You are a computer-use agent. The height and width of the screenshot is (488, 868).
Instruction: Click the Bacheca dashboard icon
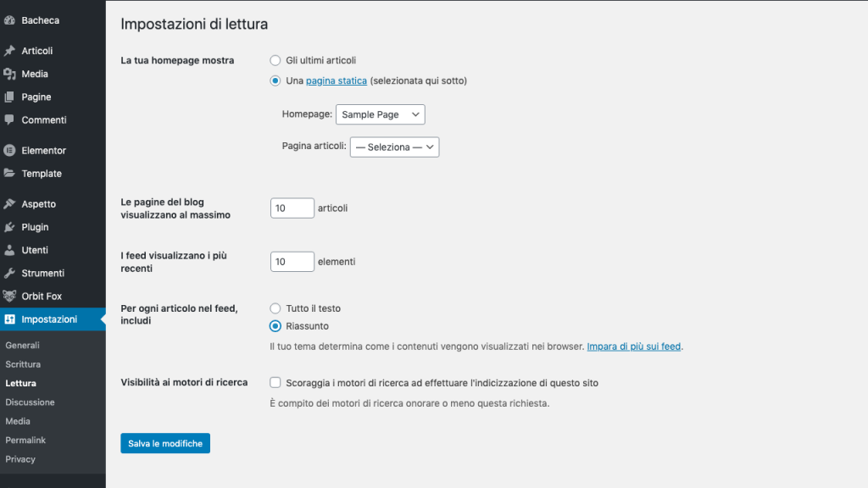[9, 20]
